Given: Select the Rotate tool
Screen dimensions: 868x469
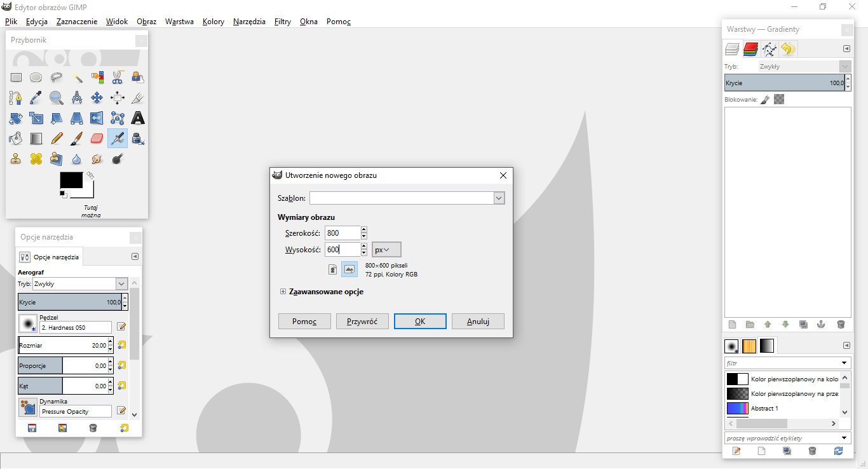Looking at the screenshot, I should coord(16,118).
